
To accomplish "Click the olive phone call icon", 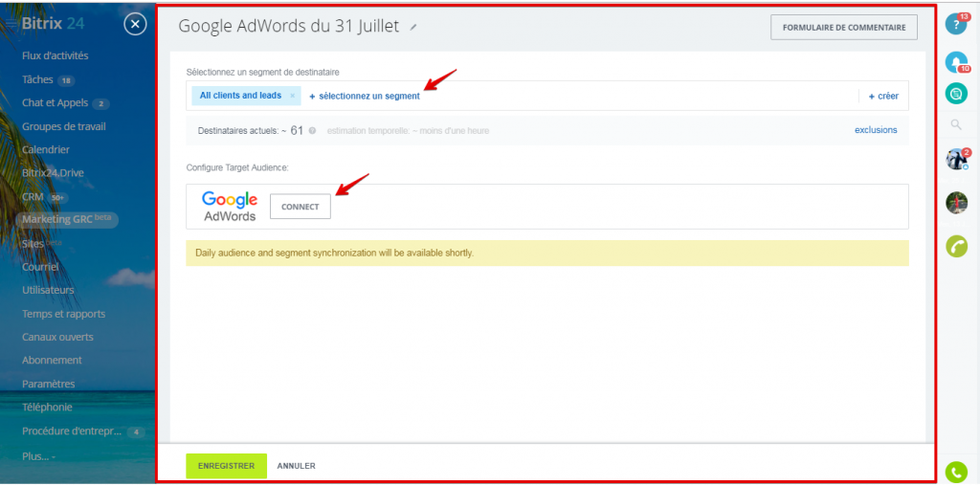I will click(956, 246).
